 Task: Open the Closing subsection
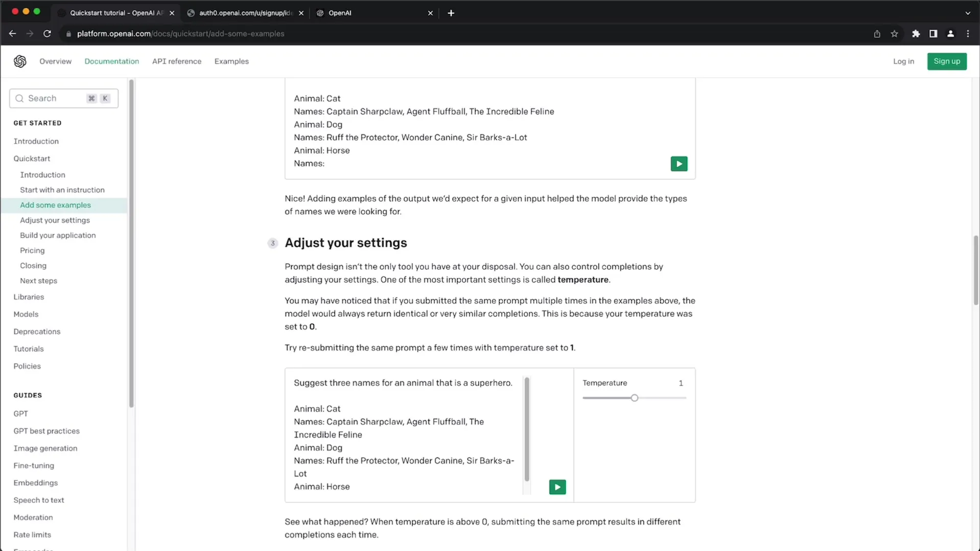[33, 266]
